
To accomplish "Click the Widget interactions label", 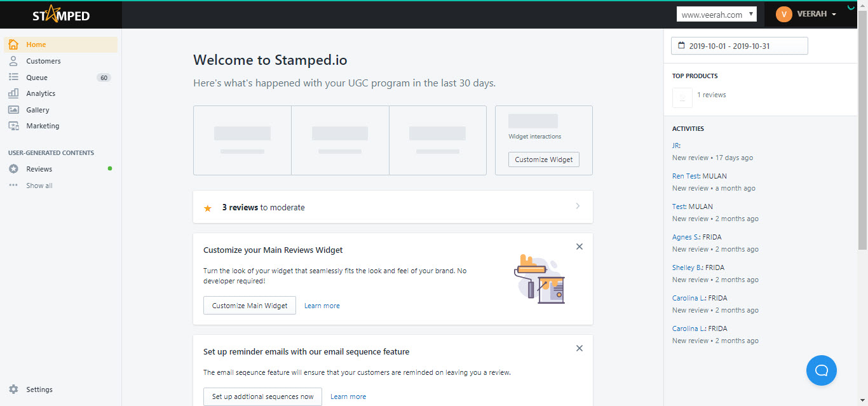I will pyautogui.click(x=535, y=136).
